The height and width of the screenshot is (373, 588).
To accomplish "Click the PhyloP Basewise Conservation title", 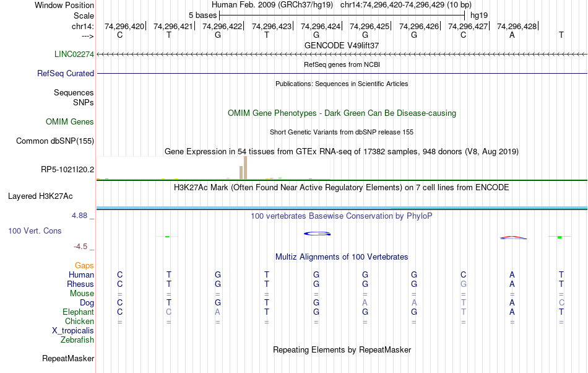I will tap(342, 216).
